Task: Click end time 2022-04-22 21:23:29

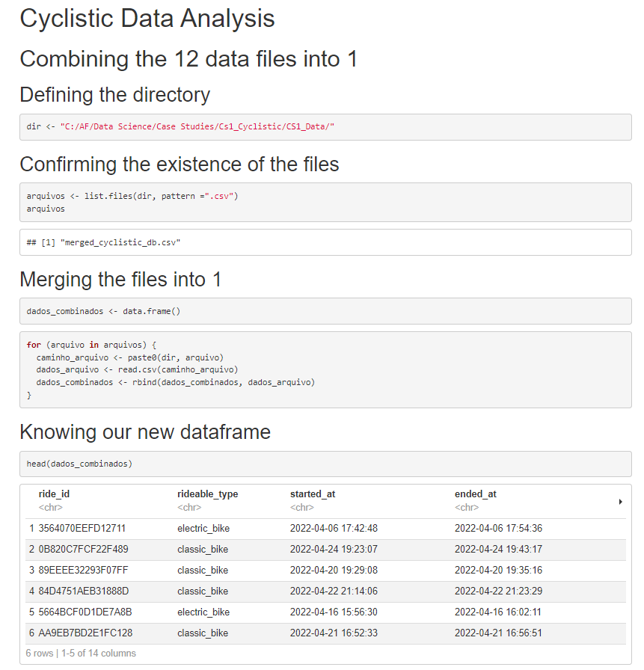Action: point(498,591)
